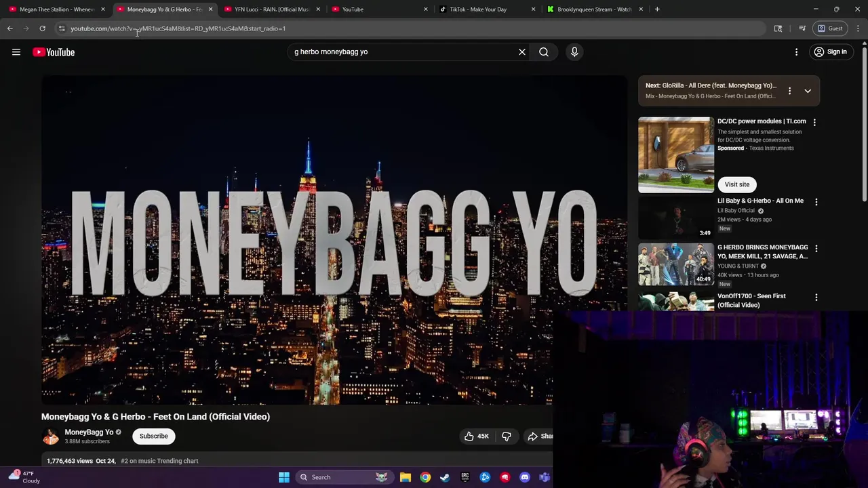Open MoneyBagg Yo channel avatar
Image resolution: width=868 pixels, height=488 pixels.
click(51, 436)
